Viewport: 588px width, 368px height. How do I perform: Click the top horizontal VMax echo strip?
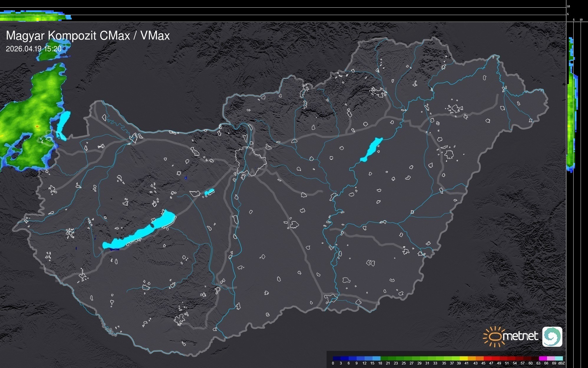35,16
